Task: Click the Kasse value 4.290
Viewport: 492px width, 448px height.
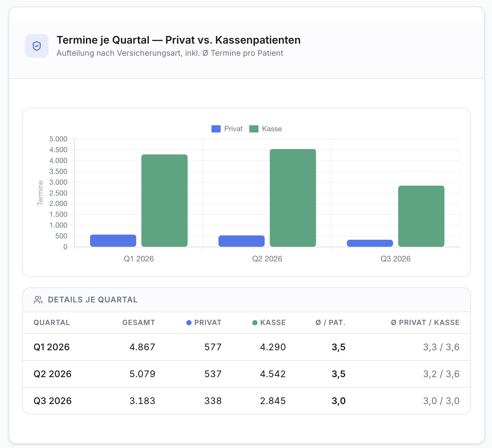Action: (x=273, y=347)
